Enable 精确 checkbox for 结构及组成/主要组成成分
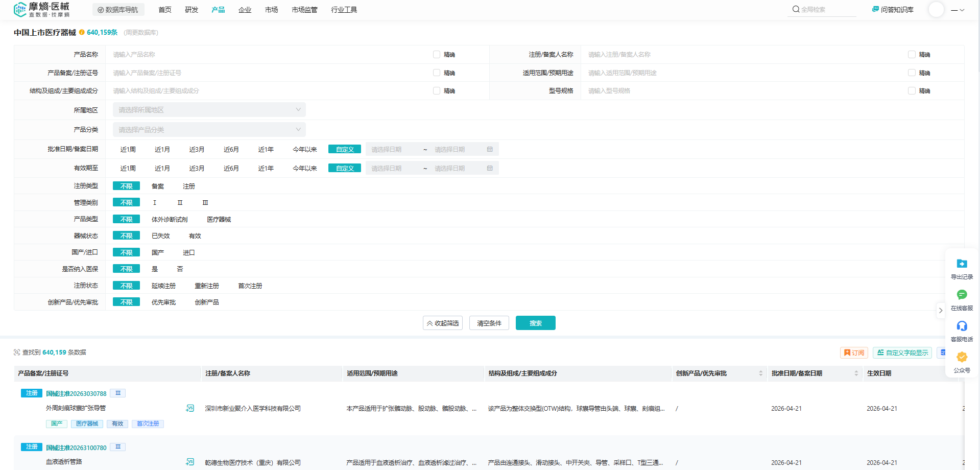Screen dimensions: 980x470 click(437, 90)
